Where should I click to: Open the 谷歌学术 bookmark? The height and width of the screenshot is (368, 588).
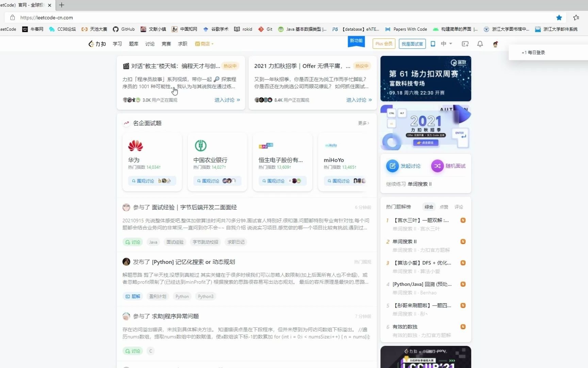click(216, 29)
